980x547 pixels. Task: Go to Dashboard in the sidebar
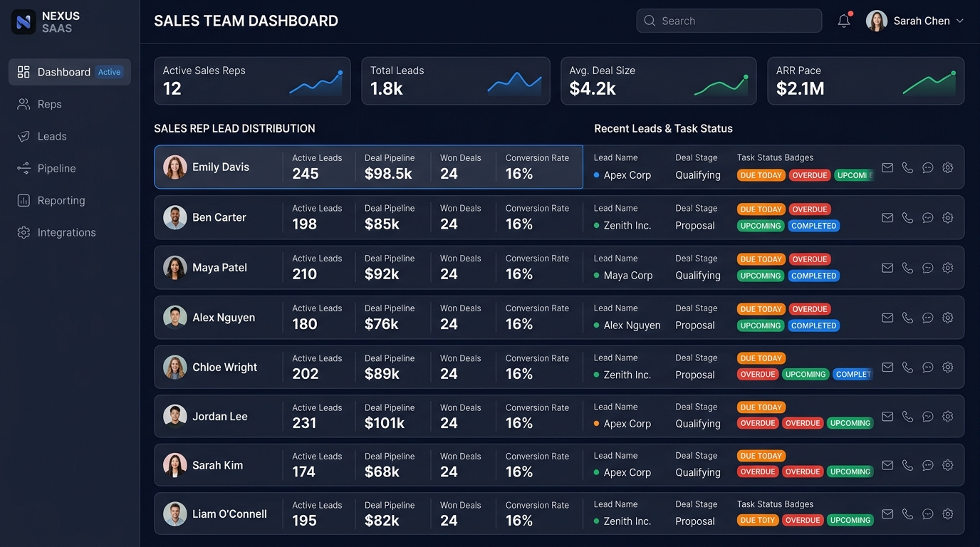pos(70,72)
